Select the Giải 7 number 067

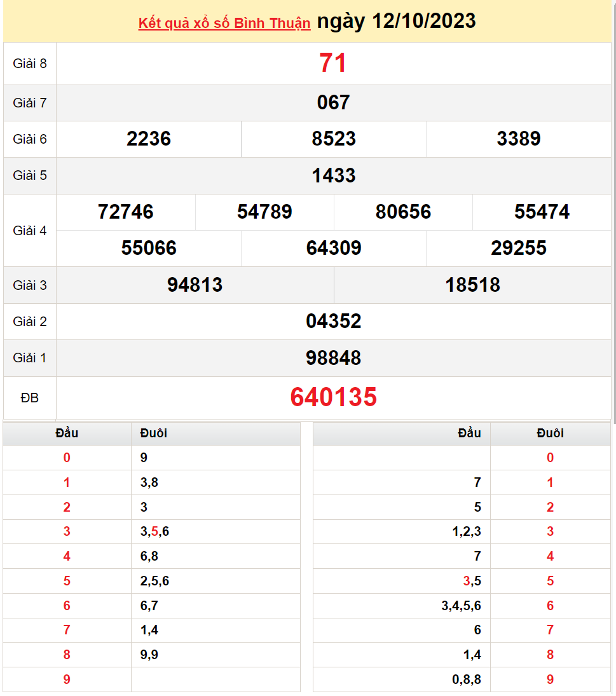tap(333, 102)
